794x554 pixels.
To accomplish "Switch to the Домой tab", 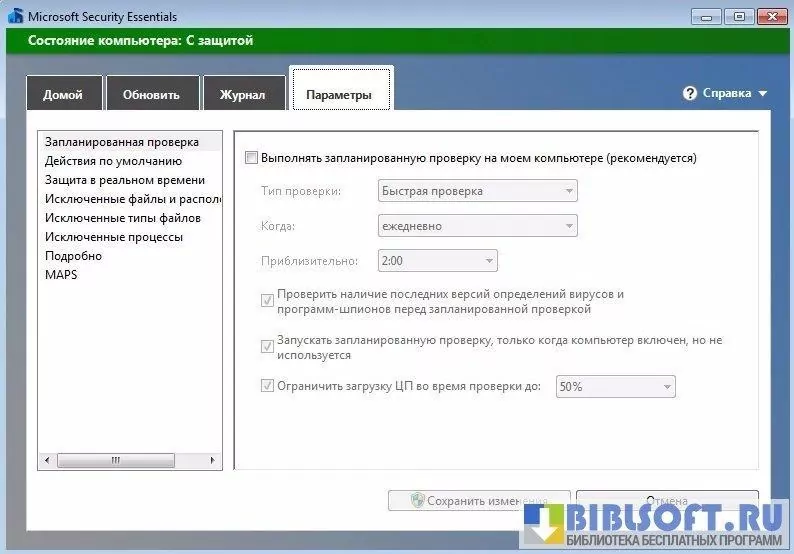I will [62, 95].
